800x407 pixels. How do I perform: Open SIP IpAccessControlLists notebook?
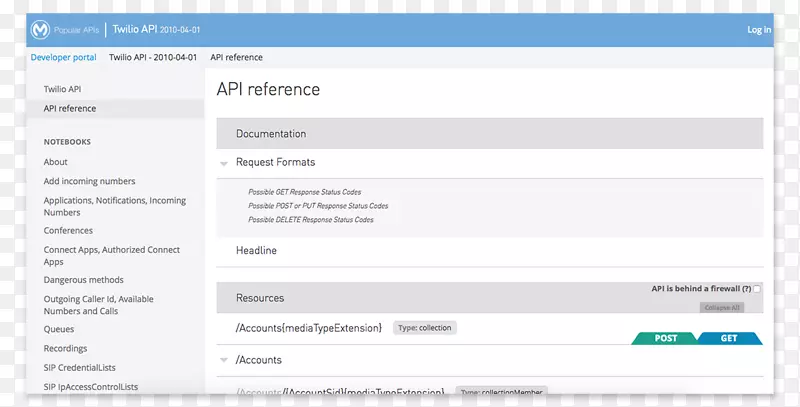point(91,387)
